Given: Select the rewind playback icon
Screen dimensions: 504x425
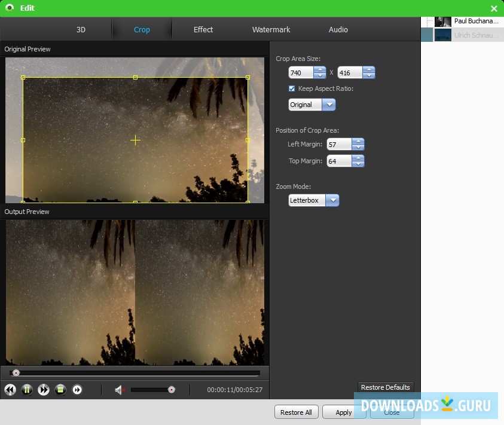Looking at the screenshot, I should coord(10,390).
